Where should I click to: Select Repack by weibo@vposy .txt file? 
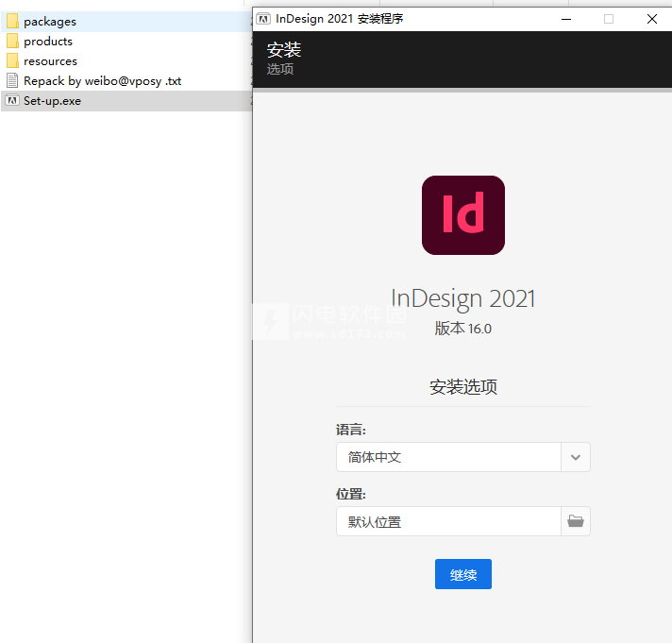103,81
